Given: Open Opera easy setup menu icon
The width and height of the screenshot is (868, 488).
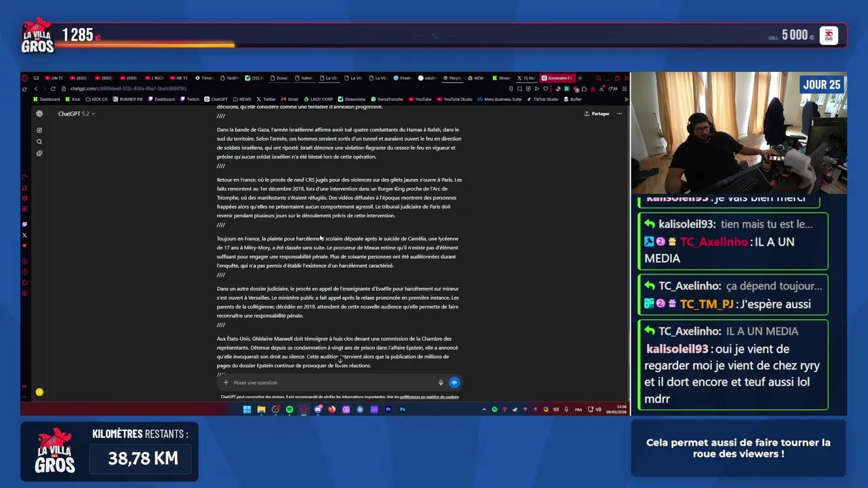Looking at the screenshot, I should (625, 89).
